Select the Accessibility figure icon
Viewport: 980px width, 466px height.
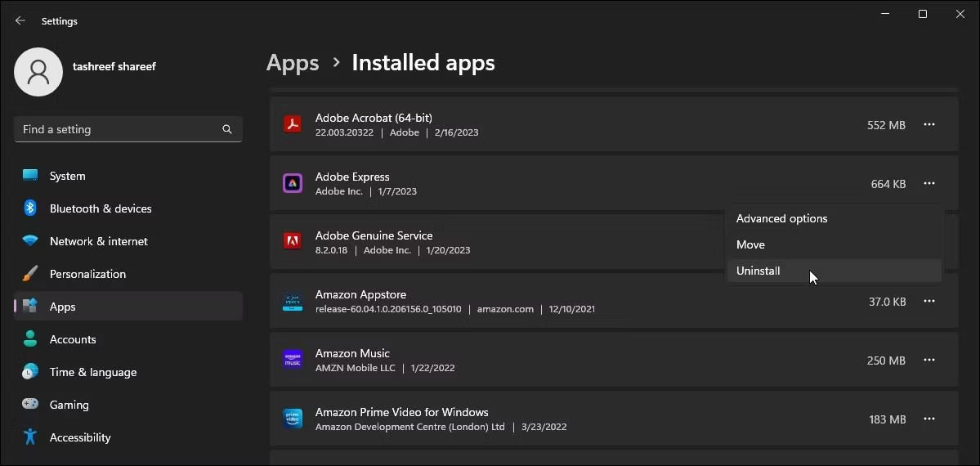point(30,437)
